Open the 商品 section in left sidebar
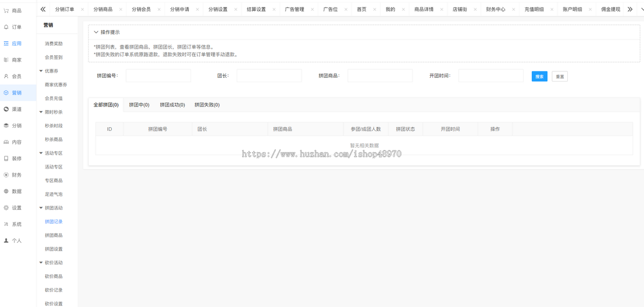The width and height of the screenshot is (644, 307). tap(16, 10)
